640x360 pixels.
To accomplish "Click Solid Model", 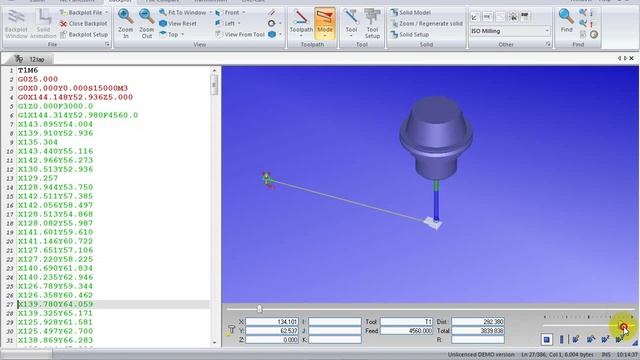I will (410, 13).
